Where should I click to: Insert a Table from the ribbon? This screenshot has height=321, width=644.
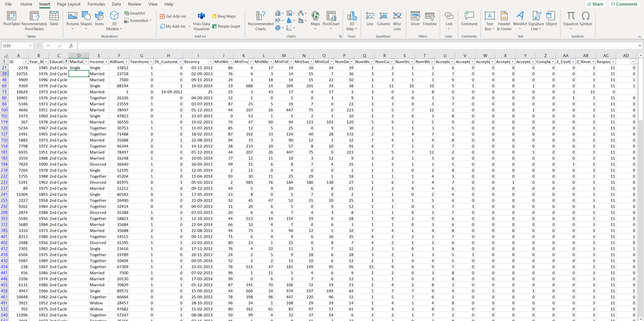[54, 19]
